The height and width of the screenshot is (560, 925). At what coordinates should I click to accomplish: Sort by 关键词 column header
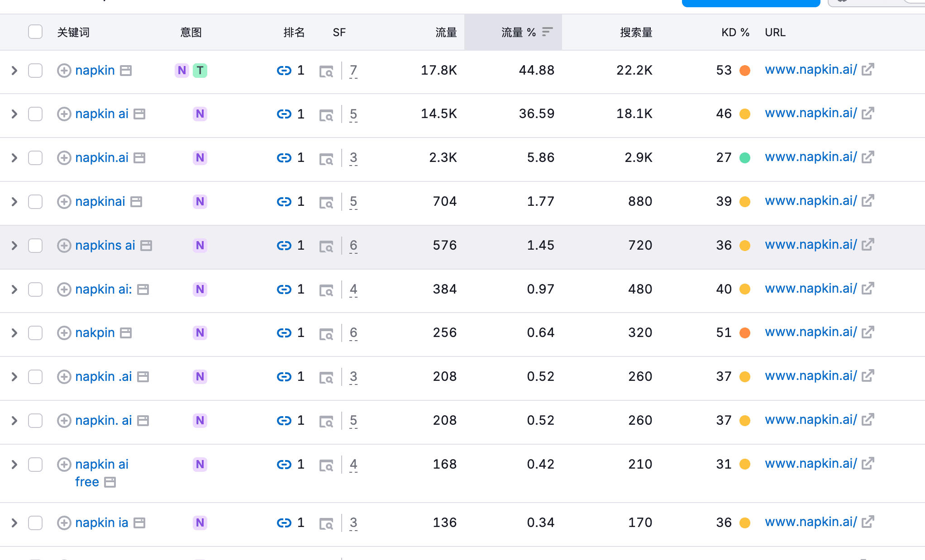tap(73, 33)
